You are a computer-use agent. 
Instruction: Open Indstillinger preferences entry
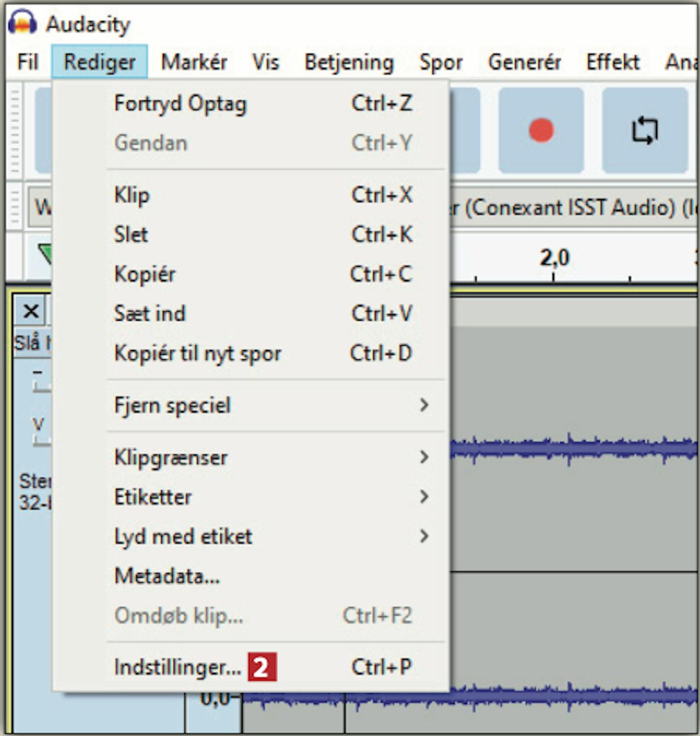coord(177,667)
